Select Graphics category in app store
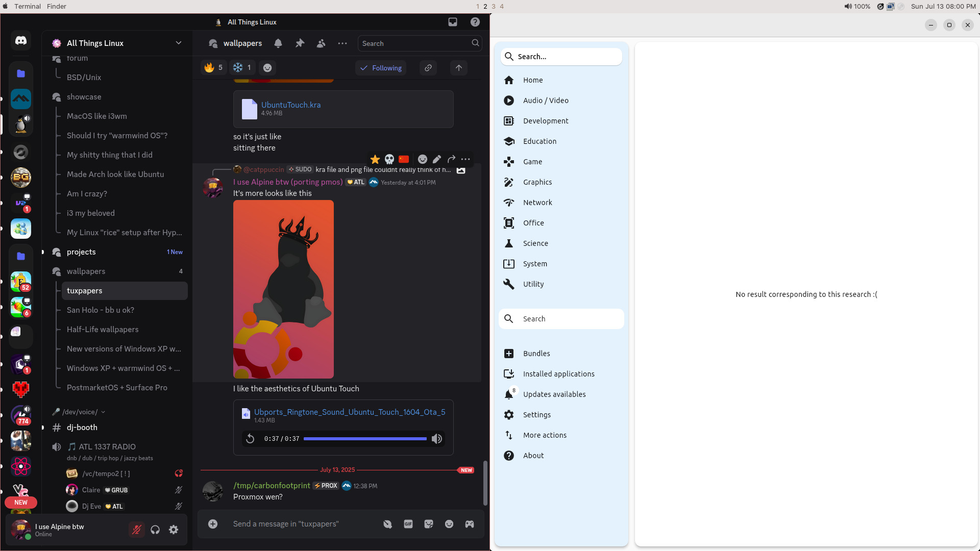The height and width of the screenshot is (551, 980). click(537, 182)
